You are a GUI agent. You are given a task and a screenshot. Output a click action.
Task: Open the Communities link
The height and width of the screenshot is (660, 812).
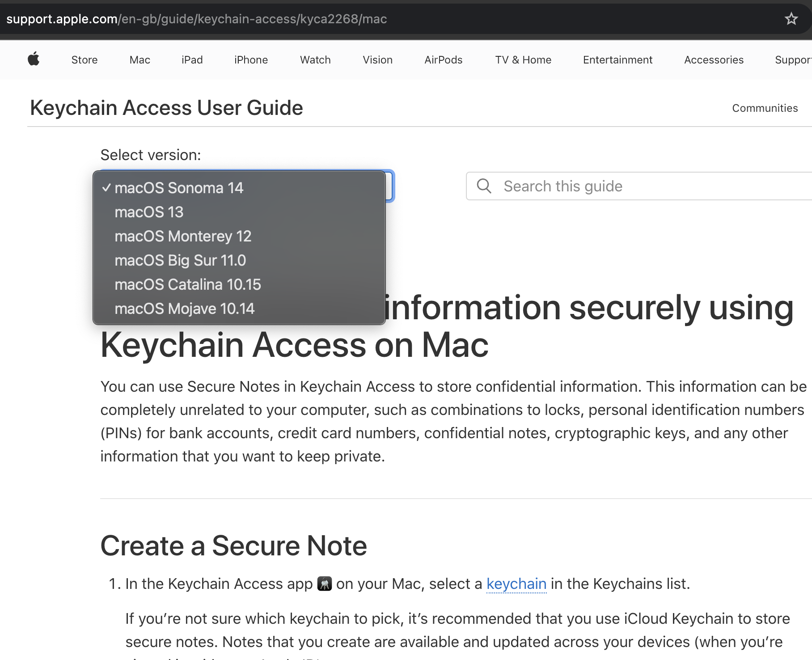coord(765,108)
